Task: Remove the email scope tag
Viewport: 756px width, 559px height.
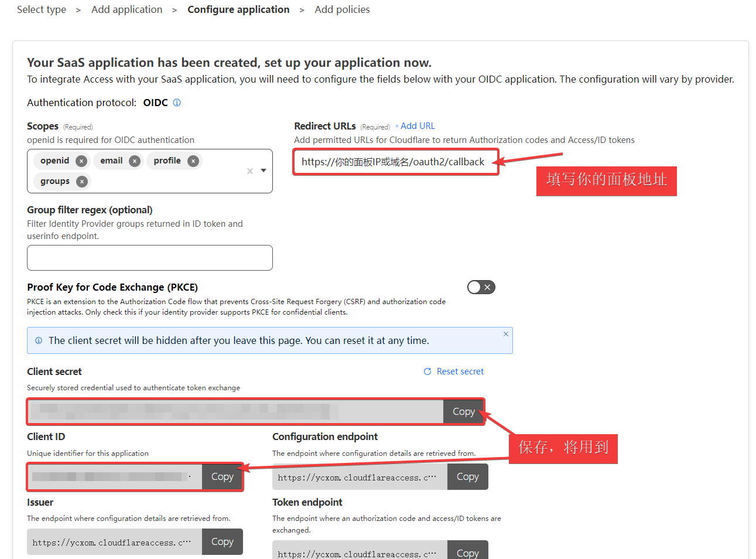Action: (x=135, y=161)
